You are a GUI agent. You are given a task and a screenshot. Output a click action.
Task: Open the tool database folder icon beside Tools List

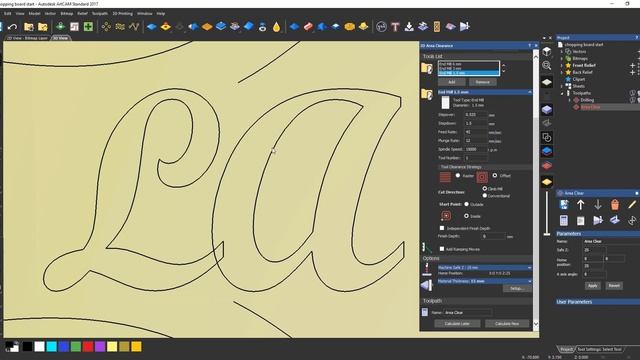[427, 68]
